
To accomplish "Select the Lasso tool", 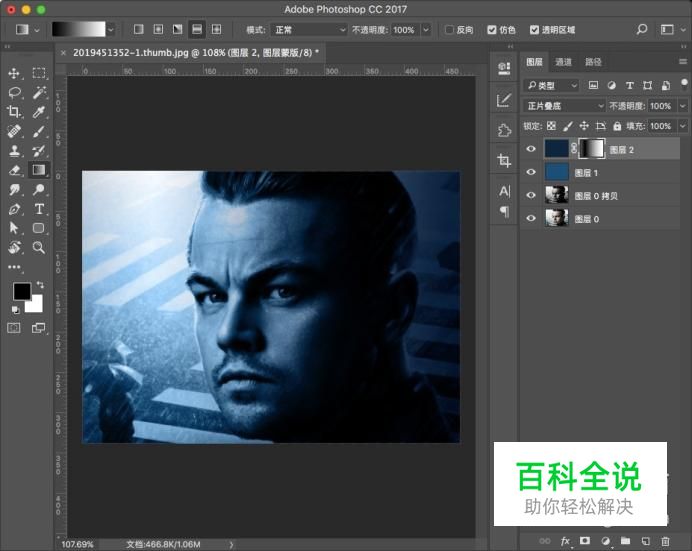I will pos(14,93).
